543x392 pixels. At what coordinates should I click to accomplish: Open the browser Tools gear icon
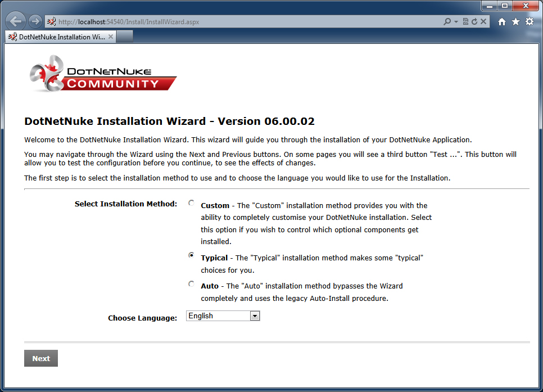point(530,21)
